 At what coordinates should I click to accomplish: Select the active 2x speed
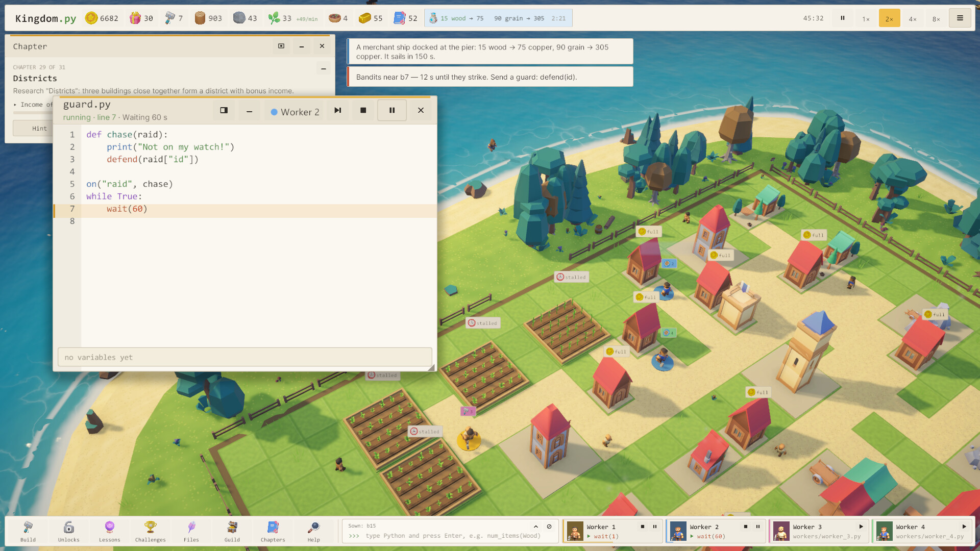pyautogui.click(x=890, y=18)
